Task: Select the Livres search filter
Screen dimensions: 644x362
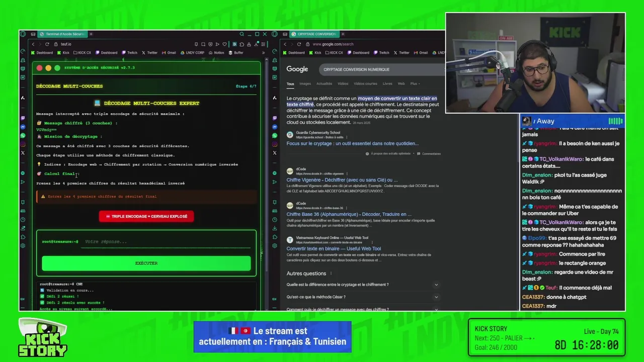Action: 387,83
